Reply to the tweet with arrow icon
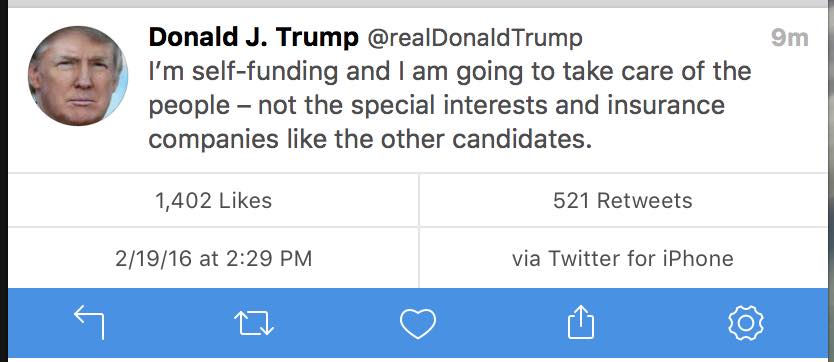Image resolution: width=834 pixels, height=362 pixels. [89, 322]
